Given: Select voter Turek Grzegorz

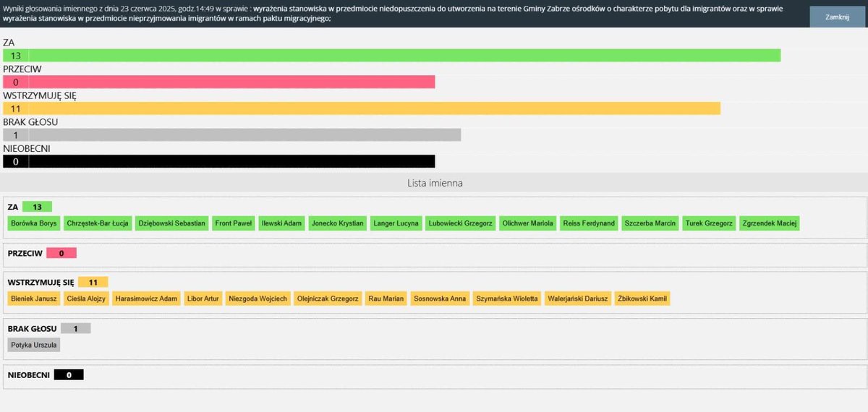Looking at the screenshot, I should (x=709, y=223).
